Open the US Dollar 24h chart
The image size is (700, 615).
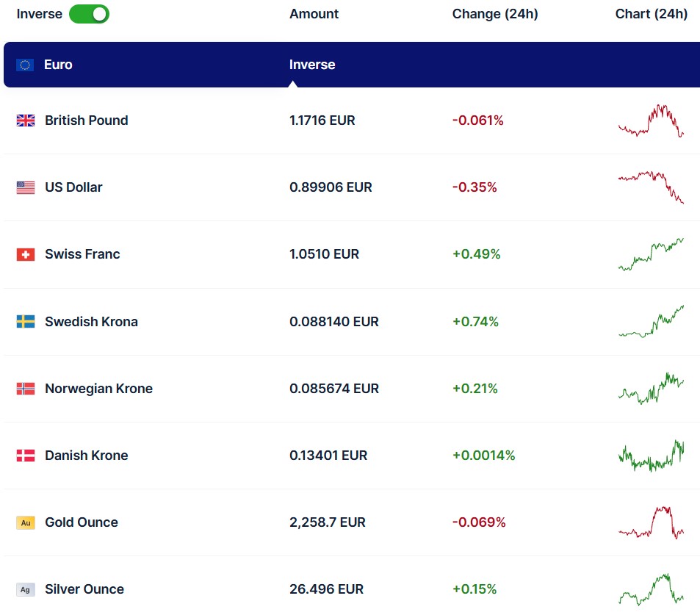tap(651, 187)
